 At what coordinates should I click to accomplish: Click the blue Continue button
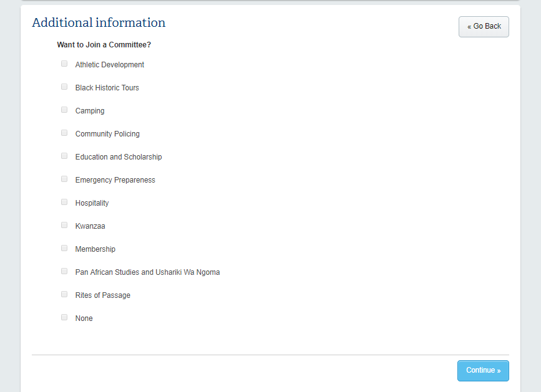pos(483,370)
